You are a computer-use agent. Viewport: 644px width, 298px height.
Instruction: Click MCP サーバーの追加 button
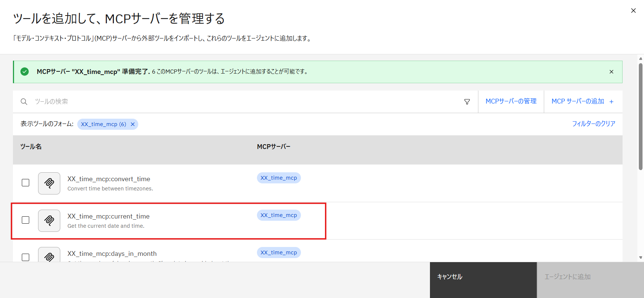pos(583,101)
